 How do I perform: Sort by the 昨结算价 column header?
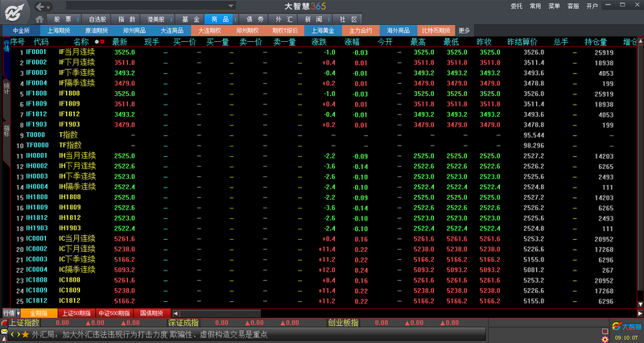[522, 42]
